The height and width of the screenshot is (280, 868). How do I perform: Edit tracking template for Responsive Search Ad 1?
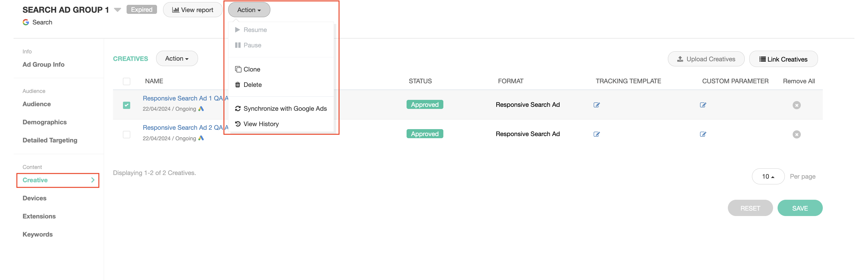596,105
